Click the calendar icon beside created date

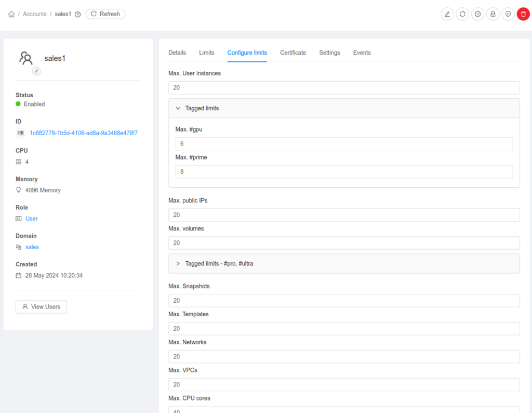tap(18, 276)
